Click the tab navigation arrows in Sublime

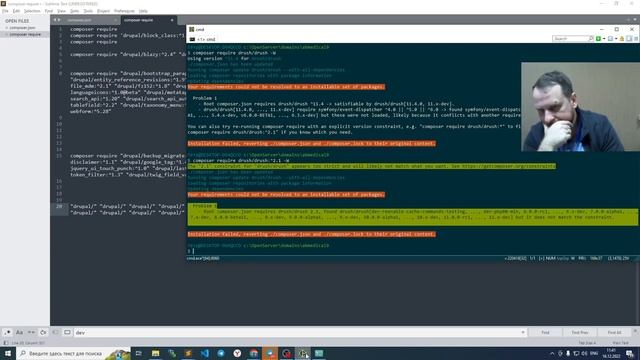[x=57, y=20]
